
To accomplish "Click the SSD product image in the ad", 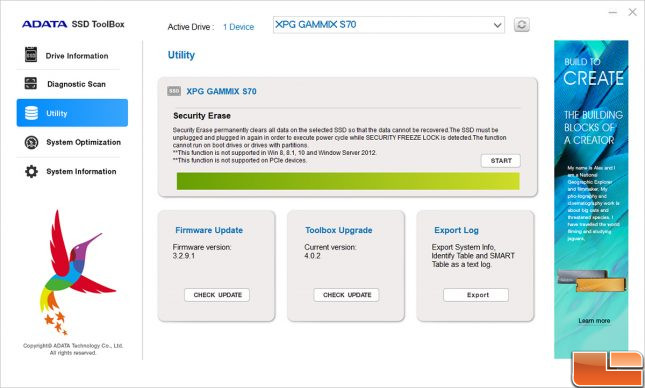I will (591, 281).
